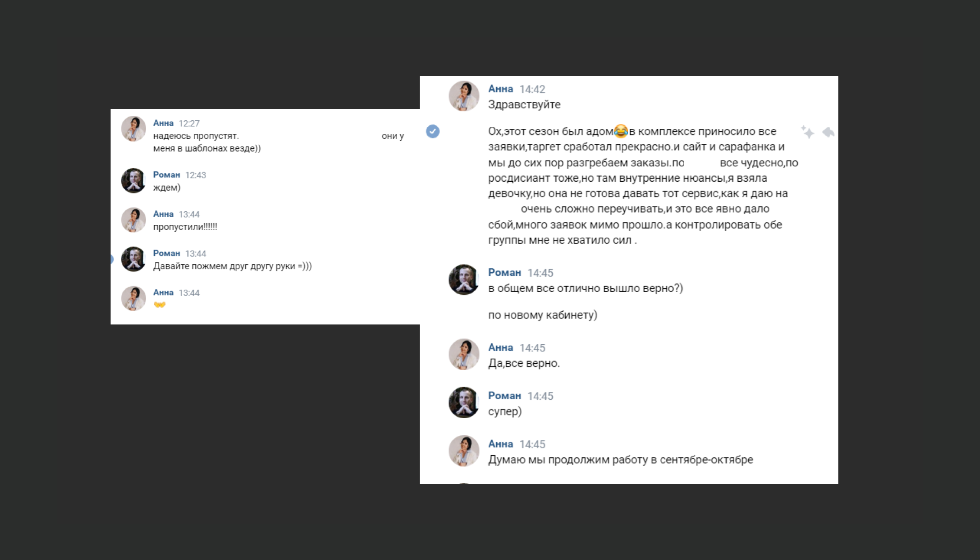Open Роман's avatar beside the супер) message

pos(463,403)
